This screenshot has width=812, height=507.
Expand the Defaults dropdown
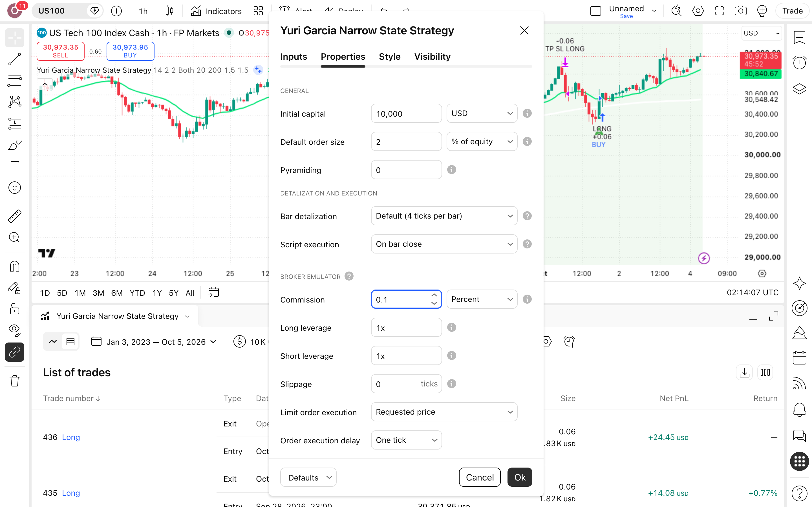[x=308, y=477]
